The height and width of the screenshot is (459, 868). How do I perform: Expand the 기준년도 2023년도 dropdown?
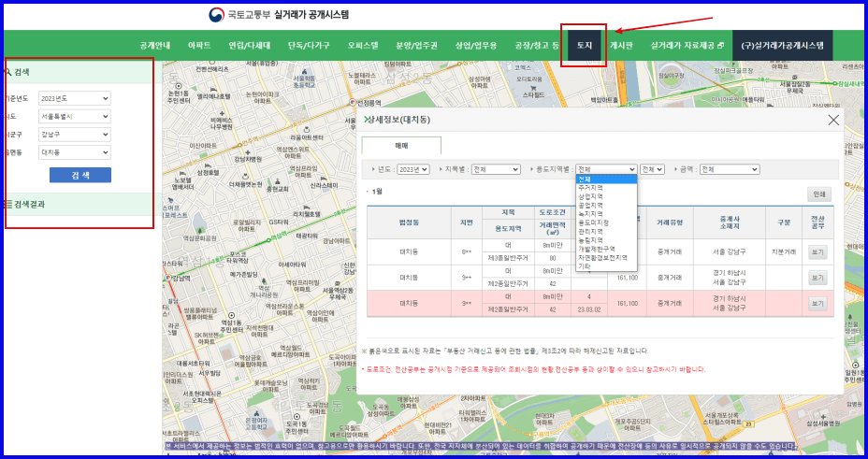coord(75,98)
